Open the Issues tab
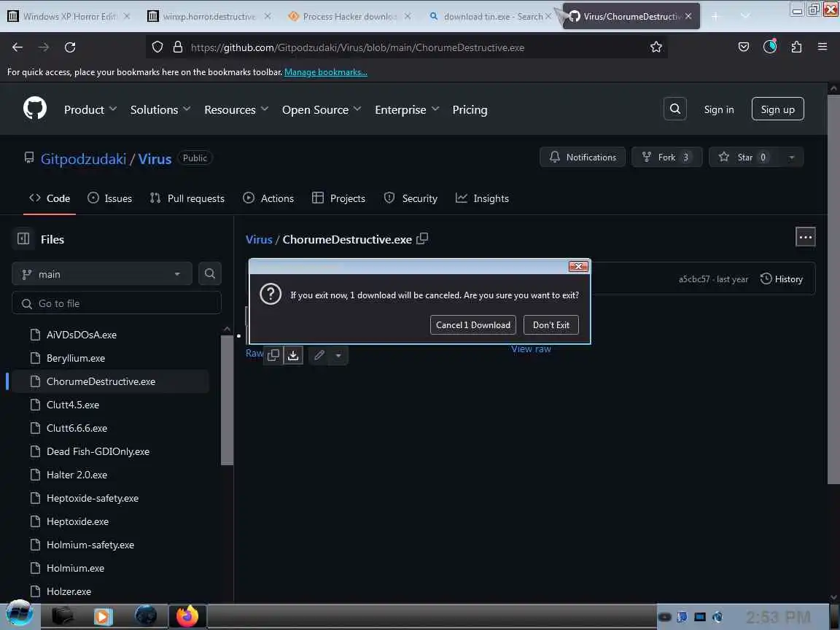 tap(110, 198)
